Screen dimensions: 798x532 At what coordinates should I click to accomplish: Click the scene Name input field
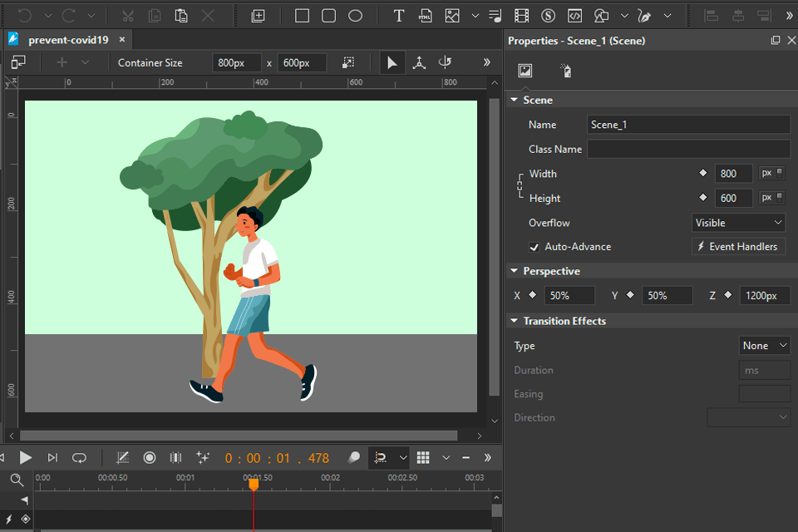[x=688, y=125]
